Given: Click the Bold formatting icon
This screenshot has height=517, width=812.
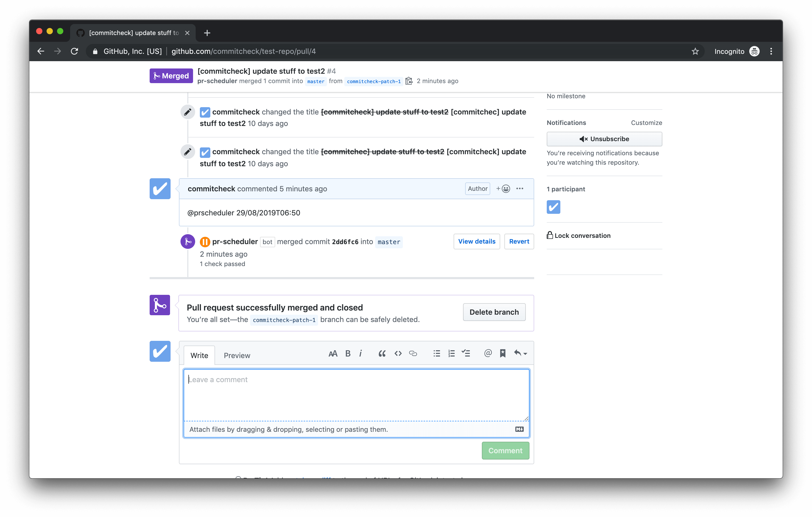Looking at the screenshot, I should (x=348, y=353).
